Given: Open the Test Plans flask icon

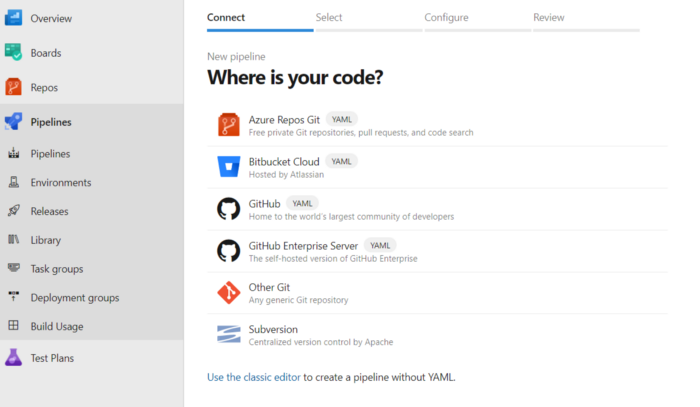Looking at the screenshot, I should [14, 358].
